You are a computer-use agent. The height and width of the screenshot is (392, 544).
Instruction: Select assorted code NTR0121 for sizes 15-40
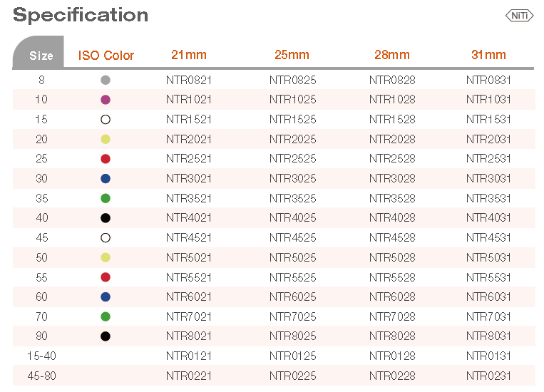pyautogui.click(x=189, y=356)
